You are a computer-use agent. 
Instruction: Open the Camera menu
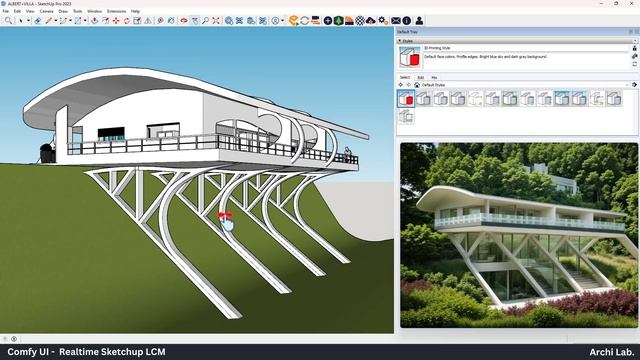click(46, 11)
